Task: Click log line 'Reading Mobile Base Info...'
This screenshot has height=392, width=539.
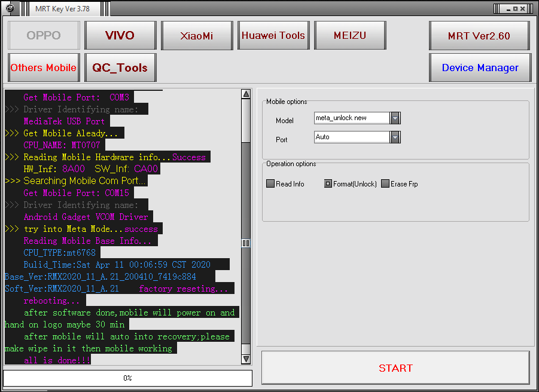Action: (x=88, y=241)
